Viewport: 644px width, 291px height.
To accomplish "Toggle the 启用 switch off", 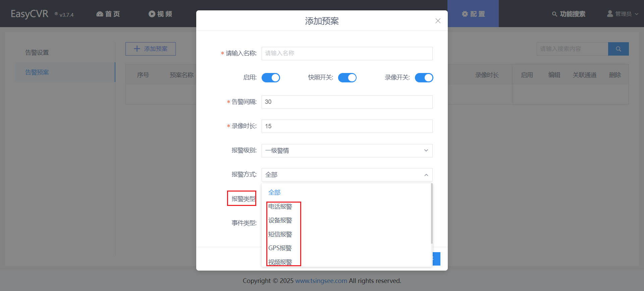I will (x=271, y=78).
